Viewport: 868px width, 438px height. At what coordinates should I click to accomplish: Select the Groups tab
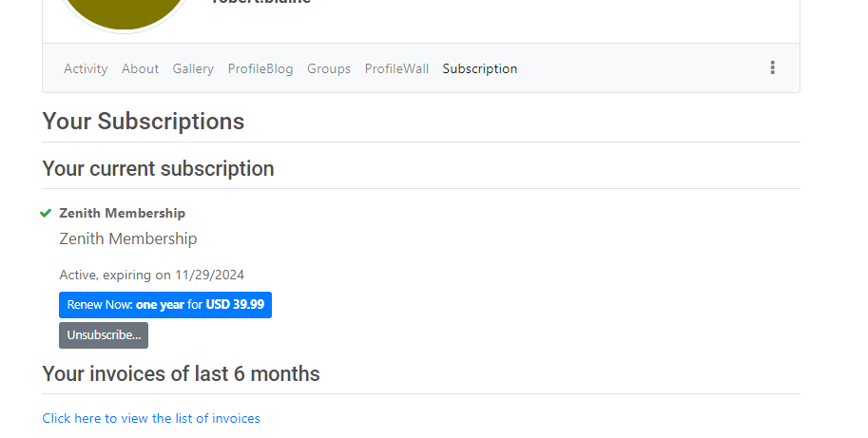point(329,68)
